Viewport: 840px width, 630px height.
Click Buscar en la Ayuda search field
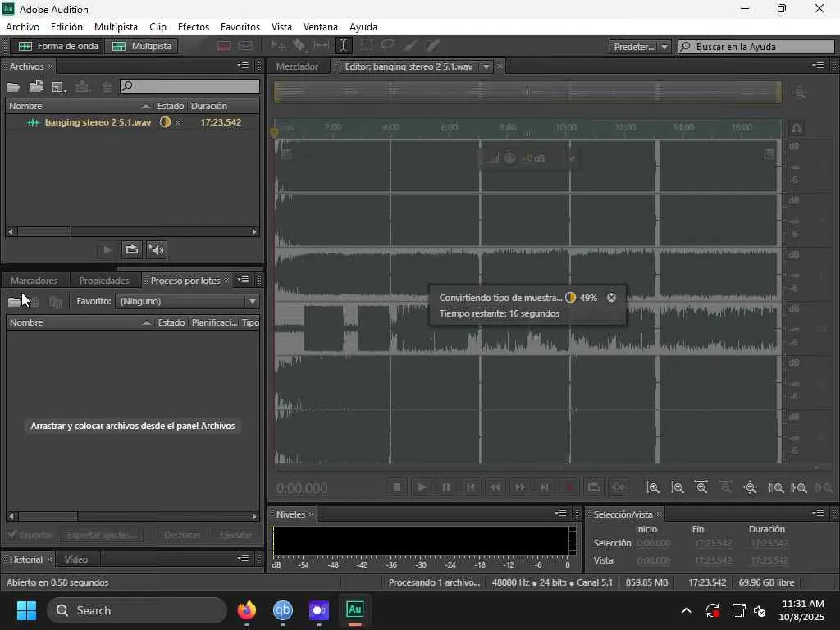[x=756, y=47]
